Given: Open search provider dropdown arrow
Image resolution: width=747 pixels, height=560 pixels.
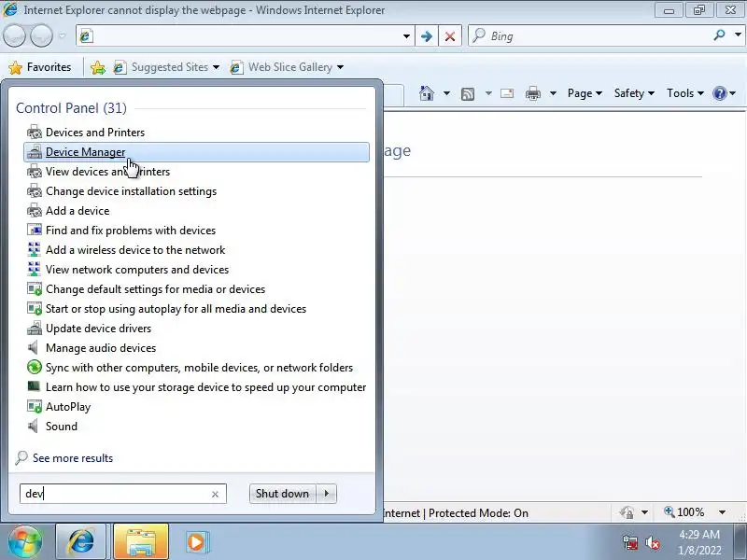Looking at the screenshot, I should [x=738, y=35].
